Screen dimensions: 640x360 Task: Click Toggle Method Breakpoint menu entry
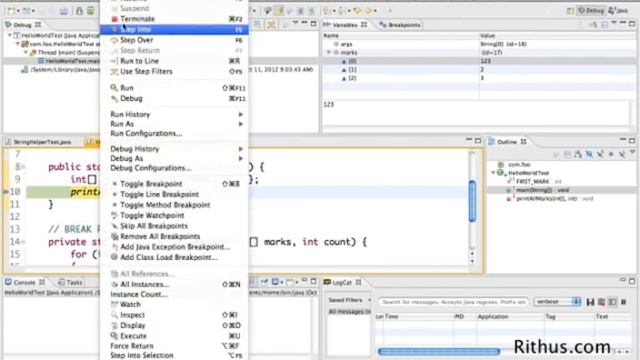(x=174, y=205)
